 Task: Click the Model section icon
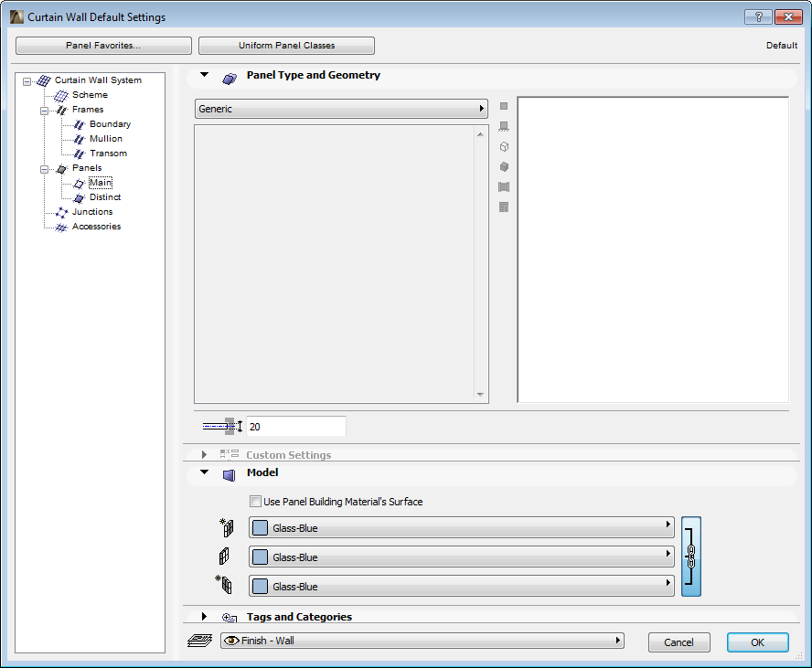[229, 475]
